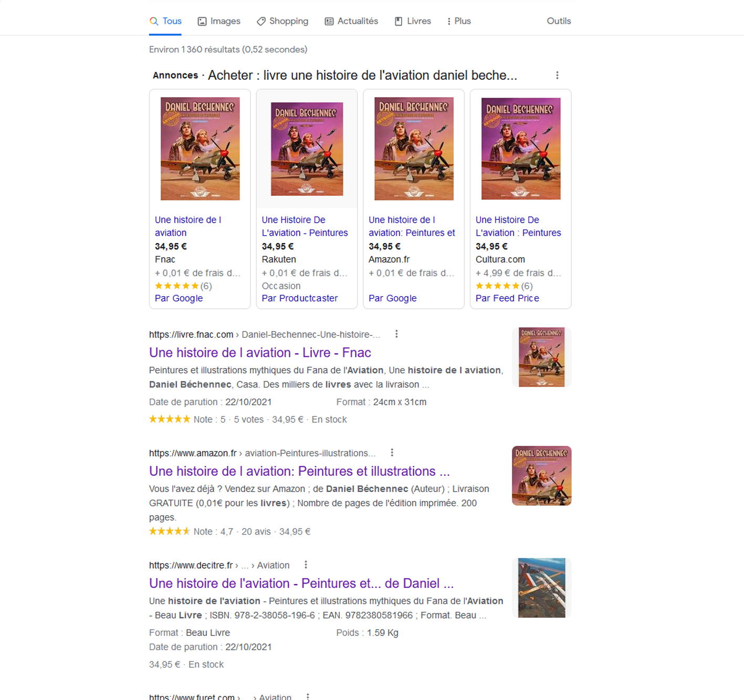Image resolution: width=744 pixels, height=700 pixels.
Task: Open the Amazon.fr ad book cover image
Action: (414, 149)
